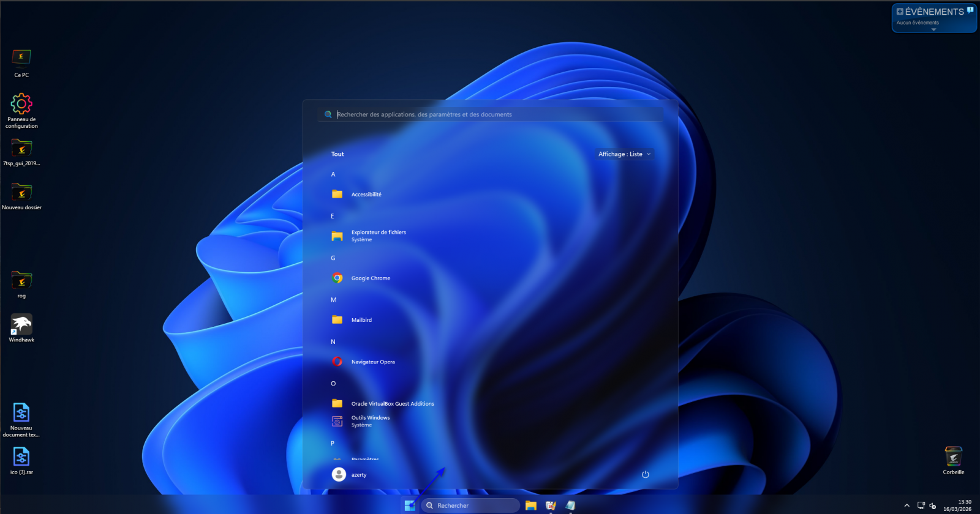Show hidden system tray icons

coord(907,505)
